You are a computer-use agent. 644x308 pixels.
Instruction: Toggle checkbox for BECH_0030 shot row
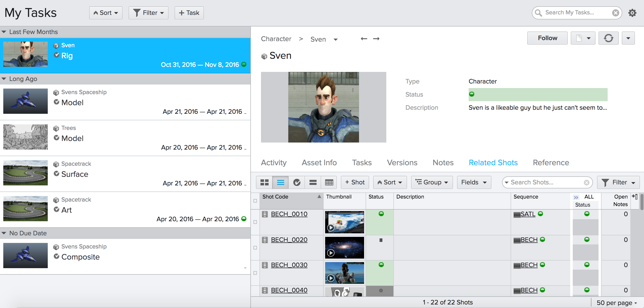point(255,273)
